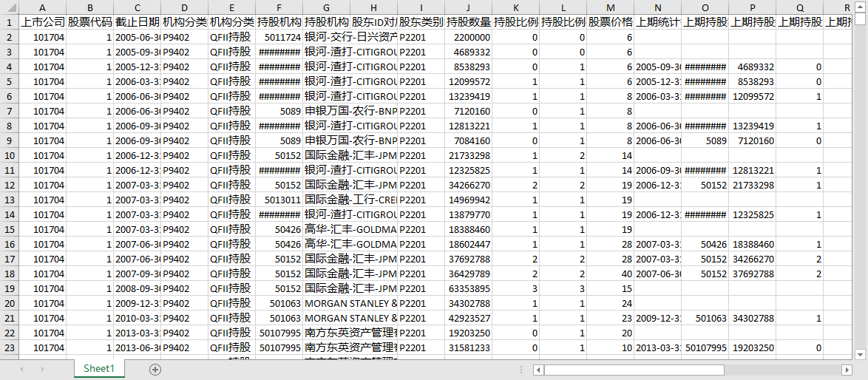Click the 上期统计 header cell
Viewport: 868px width, 380px height.
[x=657, y=23]
